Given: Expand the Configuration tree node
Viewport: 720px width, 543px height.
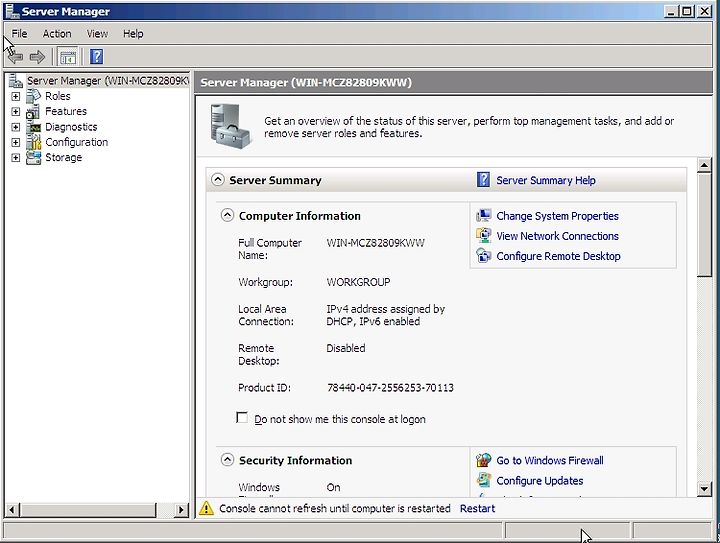Looking at the screenshot, I should point(16,142).
